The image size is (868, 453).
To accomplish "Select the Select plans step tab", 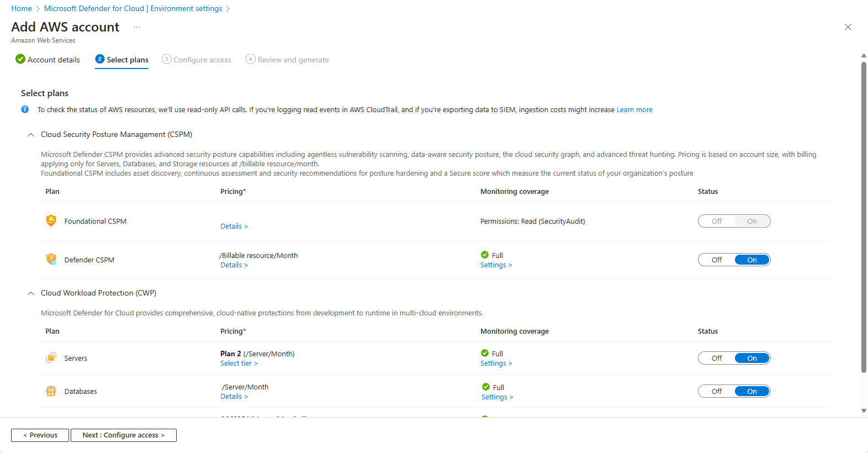I will [x=122, y=60].
